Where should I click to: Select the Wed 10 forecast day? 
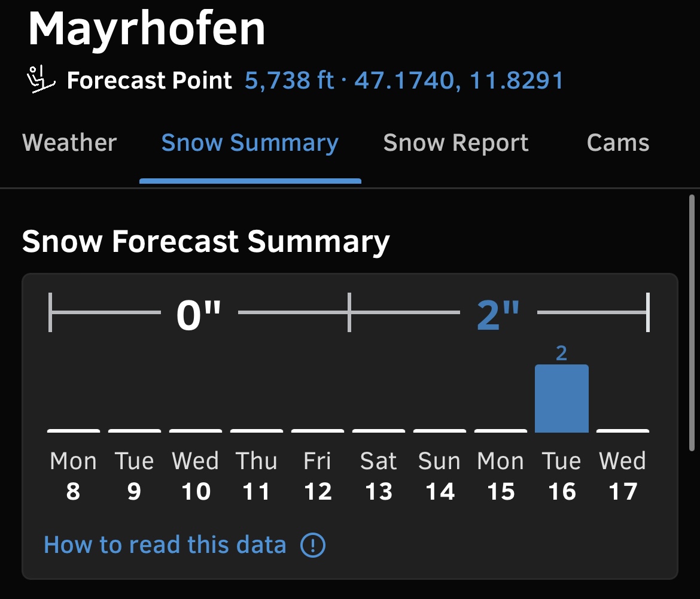[196, 476]
